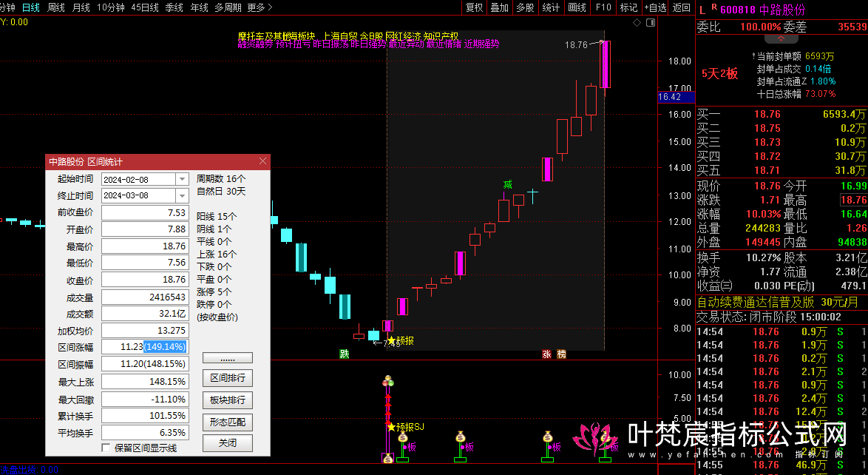Click the 标记 toolbar button
This screenshot has height=475, width=868.
click(x=629, y=7)
